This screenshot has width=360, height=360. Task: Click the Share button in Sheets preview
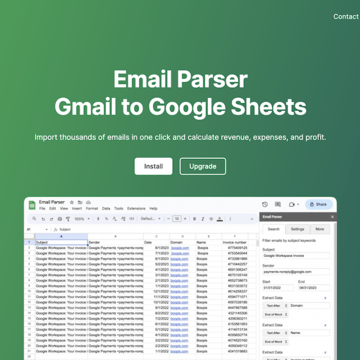tap(319, 204)
